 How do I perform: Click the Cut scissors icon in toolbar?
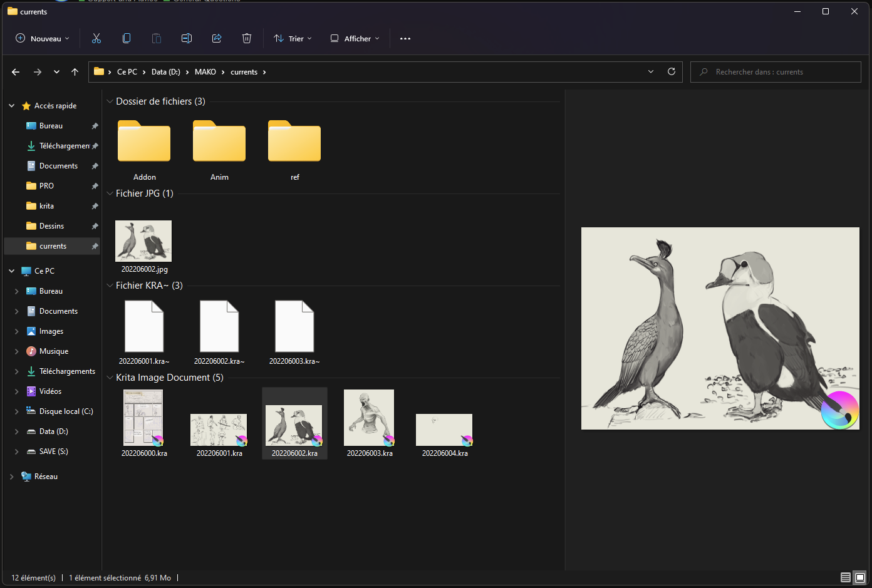(96, 39)
